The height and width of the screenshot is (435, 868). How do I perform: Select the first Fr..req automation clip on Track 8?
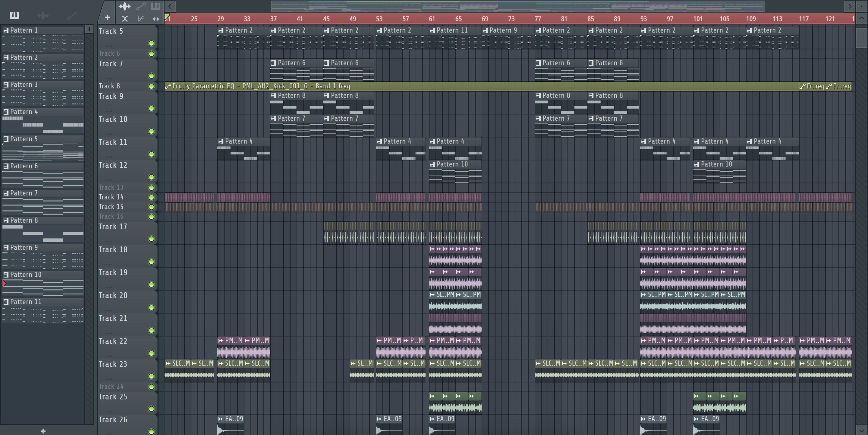click(812, 86)
